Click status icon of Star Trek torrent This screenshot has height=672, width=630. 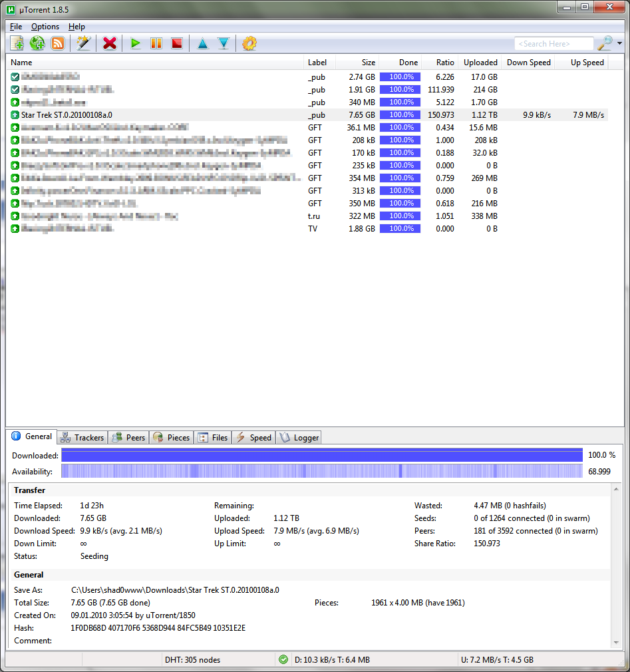[x=15, y=115]
